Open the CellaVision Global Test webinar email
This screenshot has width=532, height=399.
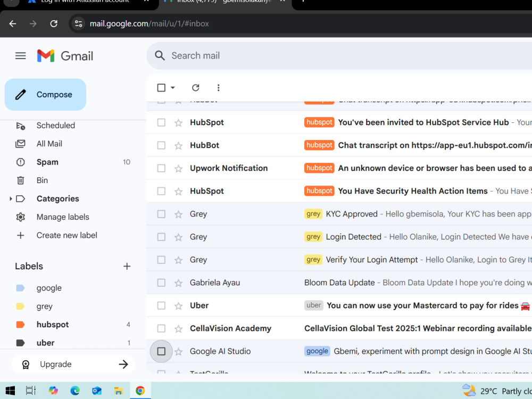(x=339, y=328)
